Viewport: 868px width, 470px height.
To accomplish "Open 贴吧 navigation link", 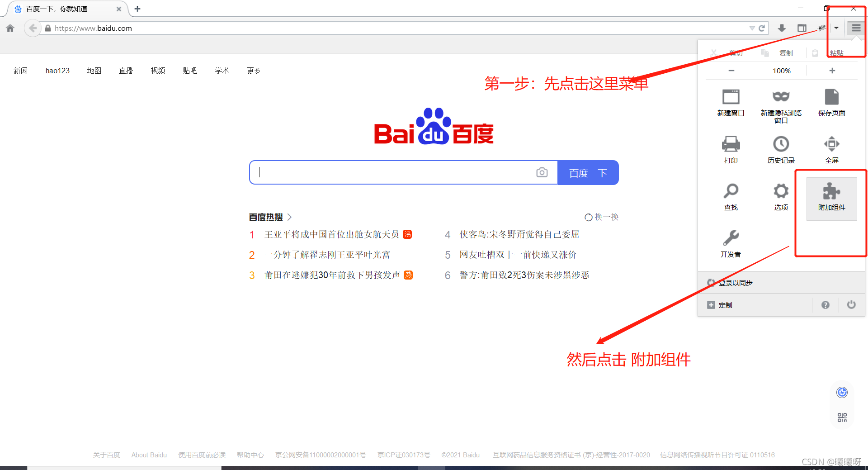I will tap(190, 71).
